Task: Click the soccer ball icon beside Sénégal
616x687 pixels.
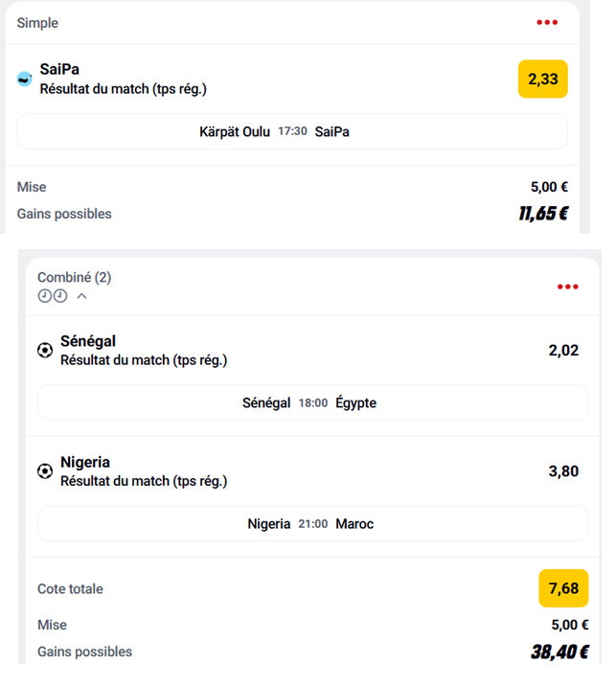Action: click(x=45, y=350)
